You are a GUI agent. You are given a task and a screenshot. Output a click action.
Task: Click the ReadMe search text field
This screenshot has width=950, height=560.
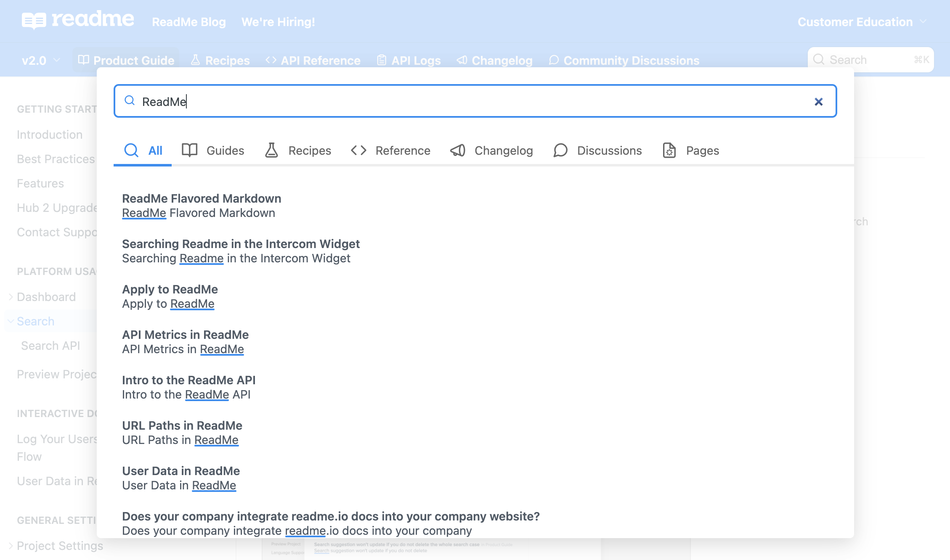click(463, 102)
